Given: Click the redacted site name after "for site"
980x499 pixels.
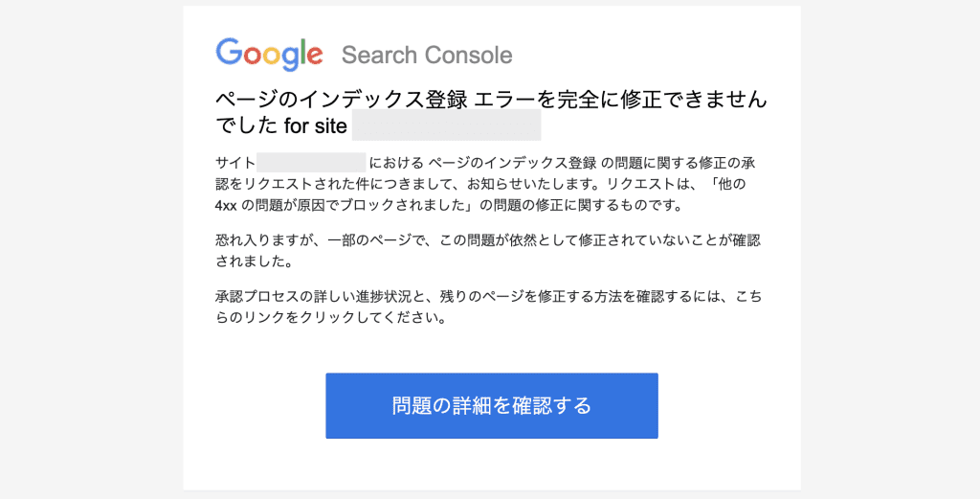Looking at the screenshot, I should (447, 125).
